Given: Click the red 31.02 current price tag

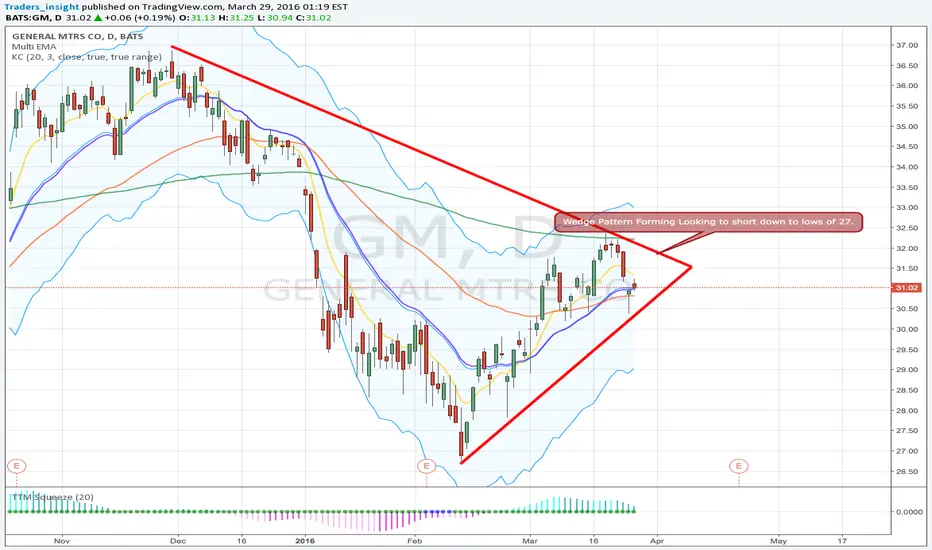Looking at the screenshot, I should tap(906, 288).
